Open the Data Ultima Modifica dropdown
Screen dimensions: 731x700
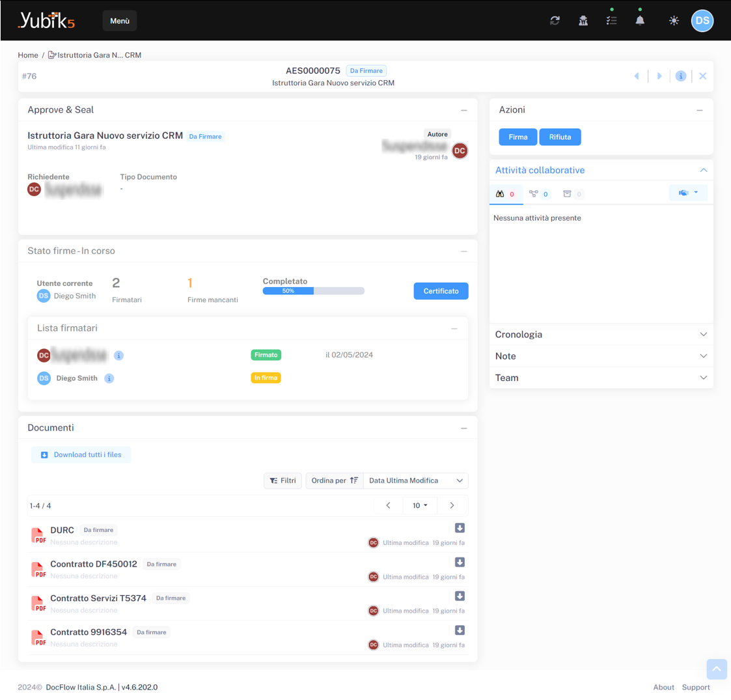coord(415,481)
